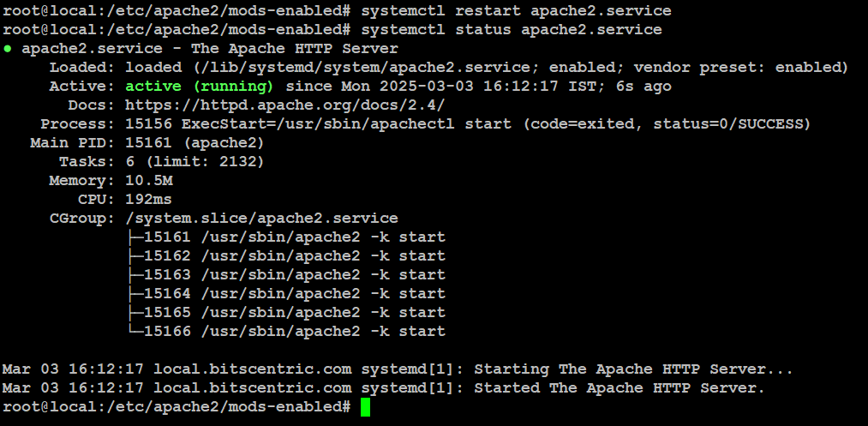868x426 pixels.
Task: Click the green cursor block at the prompt
Action: tap(365, 407)
